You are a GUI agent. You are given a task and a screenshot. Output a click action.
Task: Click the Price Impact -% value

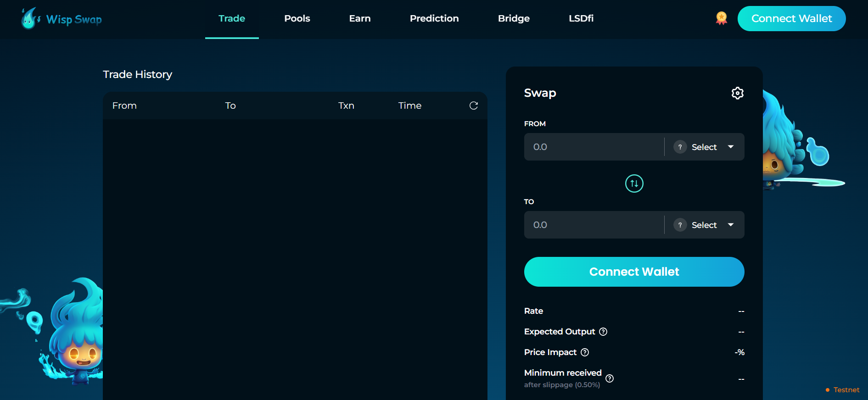(739, 352)
